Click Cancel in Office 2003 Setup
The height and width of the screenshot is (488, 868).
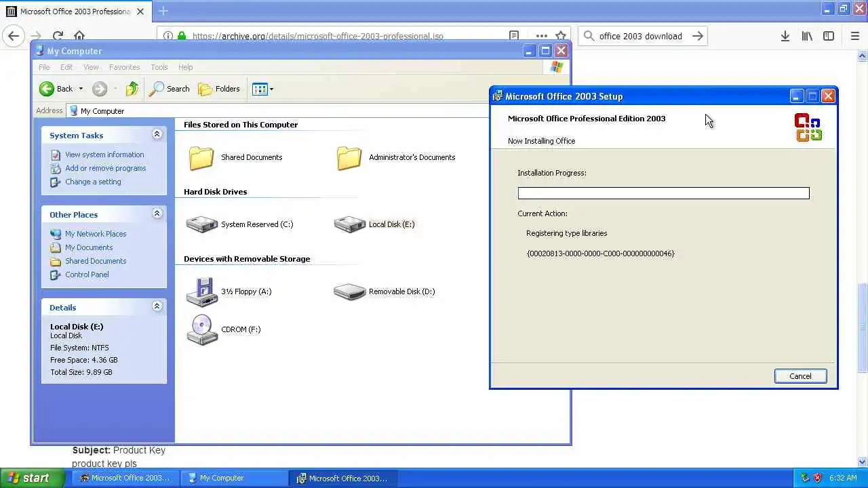(800, 376)
